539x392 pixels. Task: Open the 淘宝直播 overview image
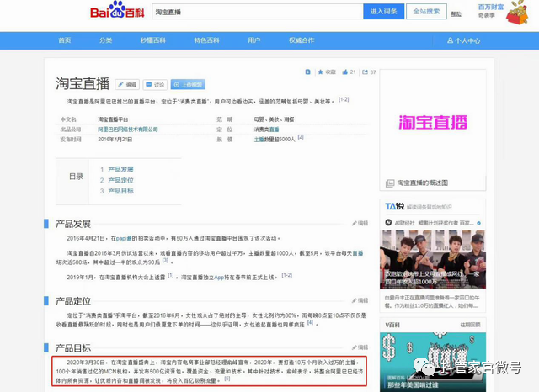pos(433,123)
